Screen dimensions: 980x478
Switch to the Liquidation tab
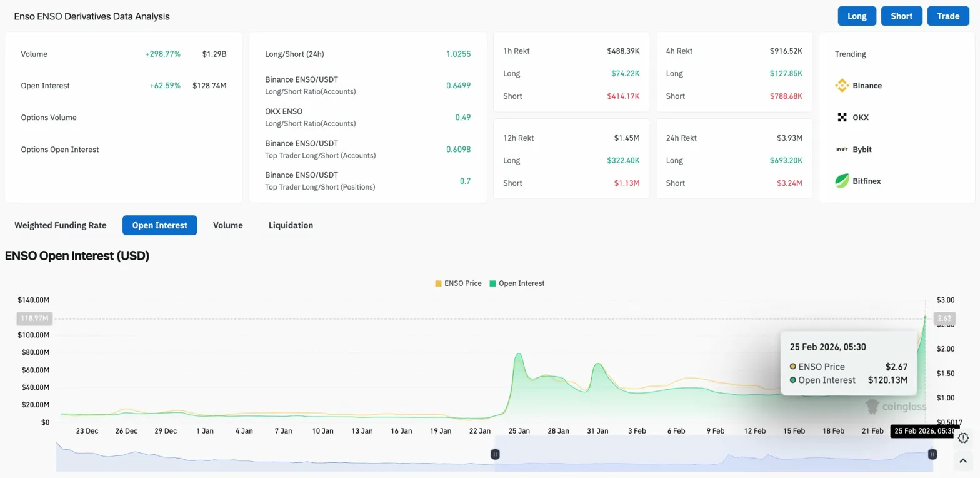point(291,225)
